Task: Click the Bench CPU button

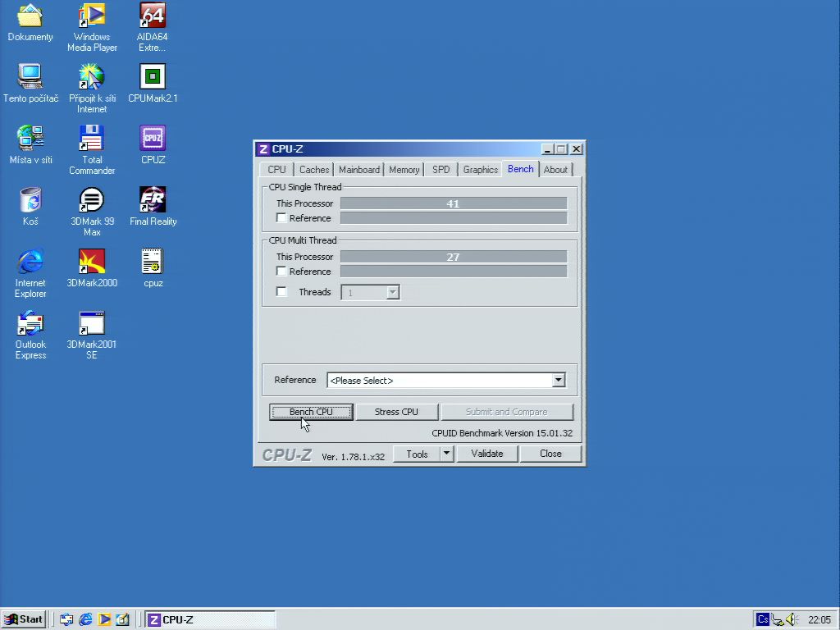Action: tap(311, 412)
